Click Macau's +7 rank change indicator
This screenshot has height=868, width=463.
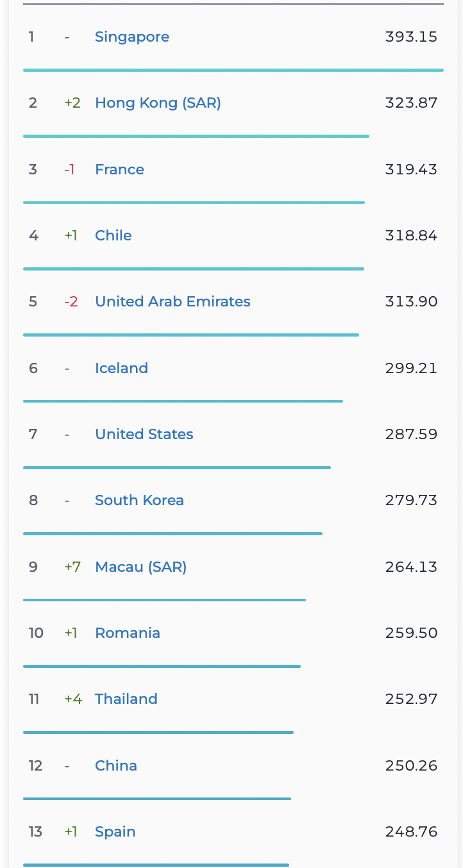click(72, 567)
